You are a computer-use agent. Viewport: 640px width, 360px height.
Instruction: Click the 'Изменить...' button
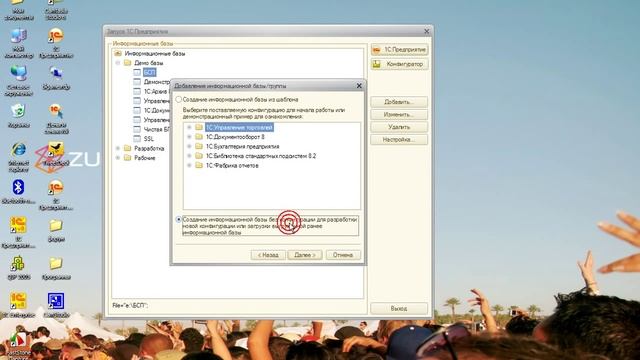click(399, 115)
